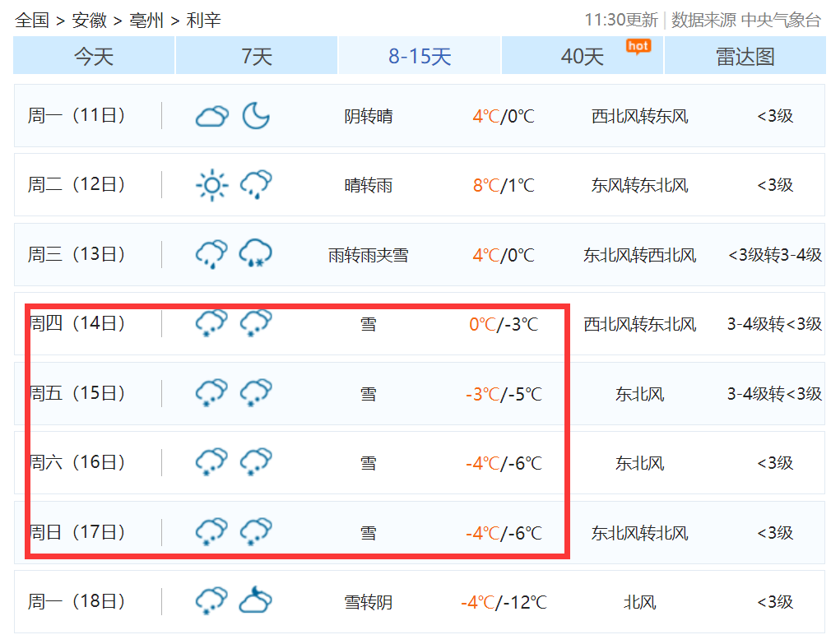Click the daytime rain icon for 周三（13日）
The height and width of the screenshot is (644, 831).
click(x=212, y=254)
